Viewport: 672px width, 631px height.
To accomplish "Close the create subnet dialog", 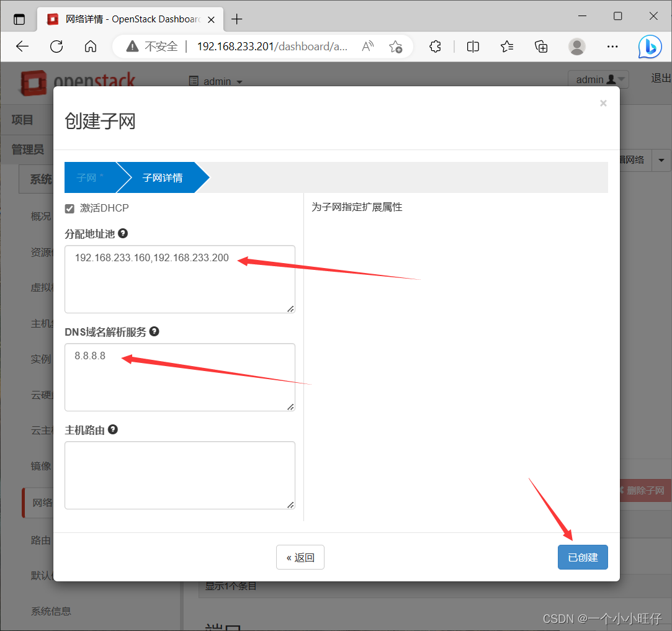I will 603,103.
